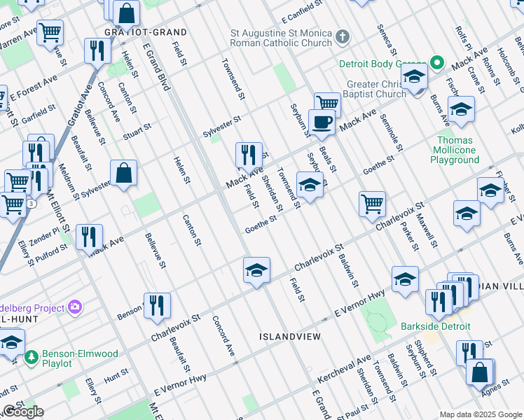
Task: Click the school marker above Thomas Mollicone Playground
Action: [x=461, y=110]
